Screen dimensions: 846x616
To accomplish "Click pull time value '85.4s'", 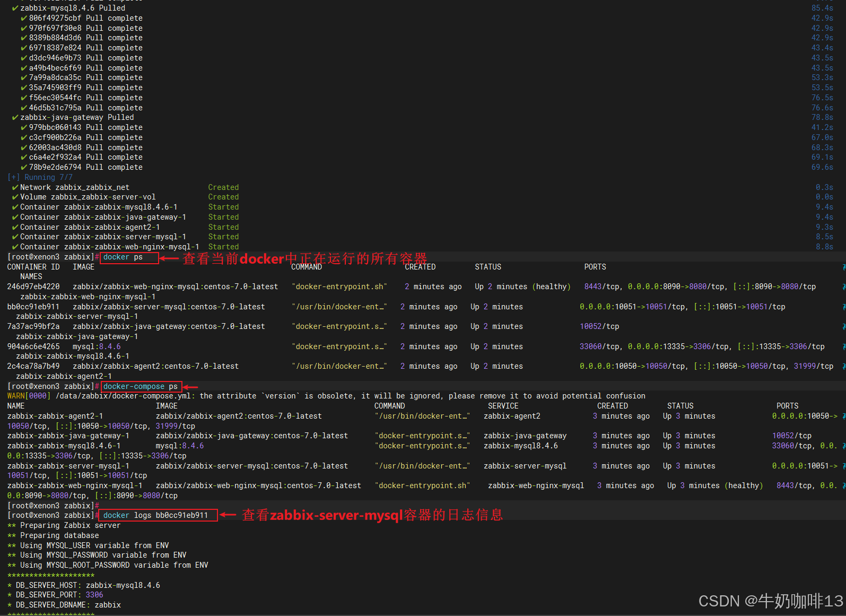I will pos(822,8).
